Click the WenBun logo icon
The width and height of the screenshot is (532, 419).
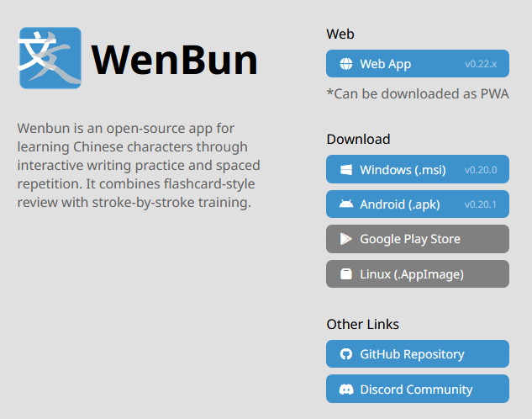pos(50,58)
